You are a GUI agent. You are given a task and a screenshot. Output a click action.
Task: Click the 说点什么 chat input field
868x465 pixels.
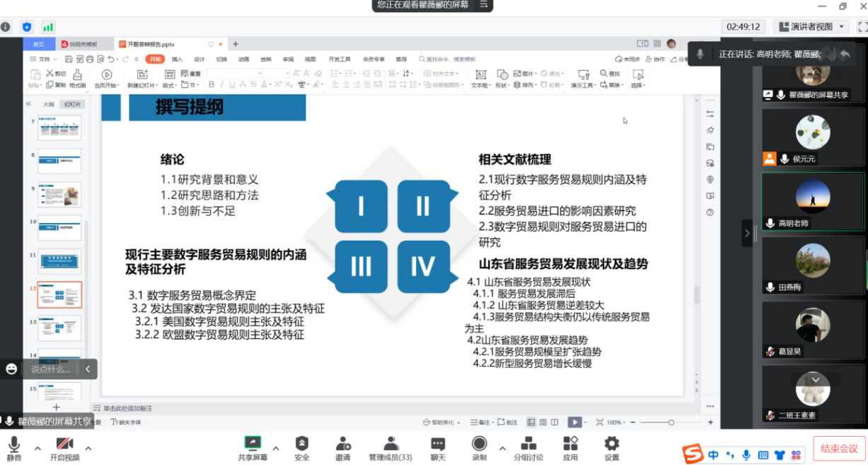point(50,369)
